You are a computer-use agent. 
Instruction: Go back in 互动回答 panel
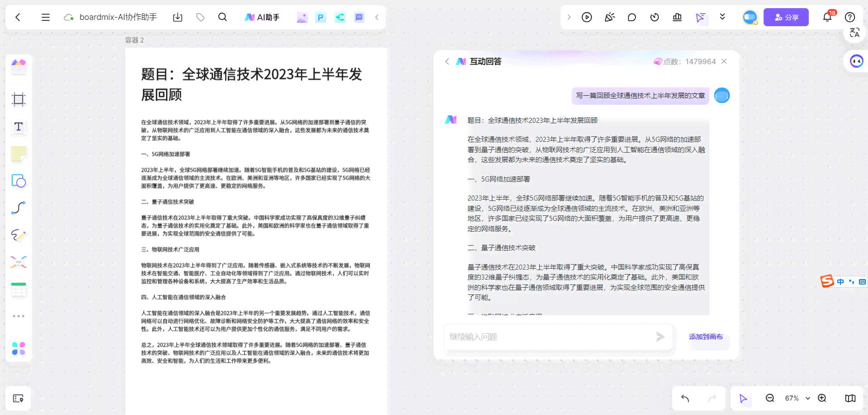pyautogui.click(x=447, y=61)
